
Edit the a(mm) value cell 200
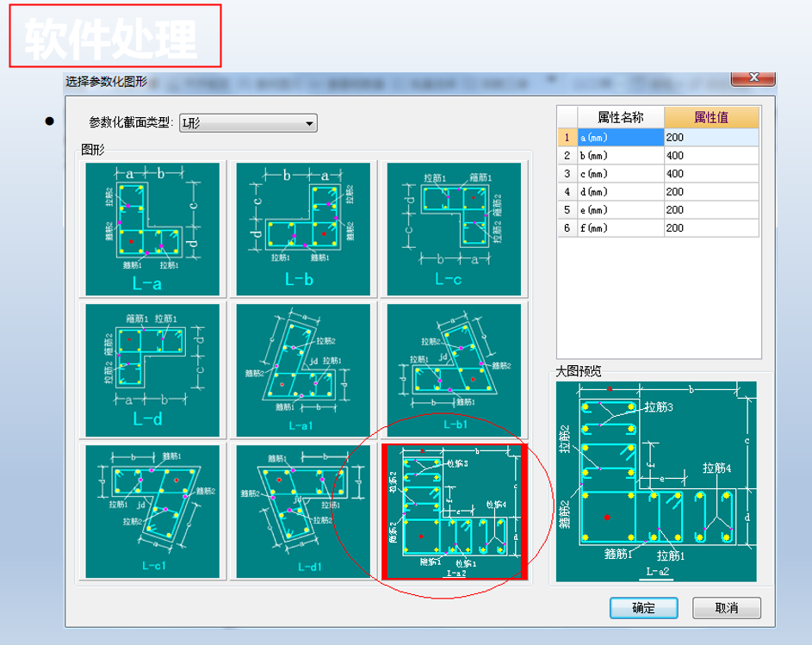(711, 137)
